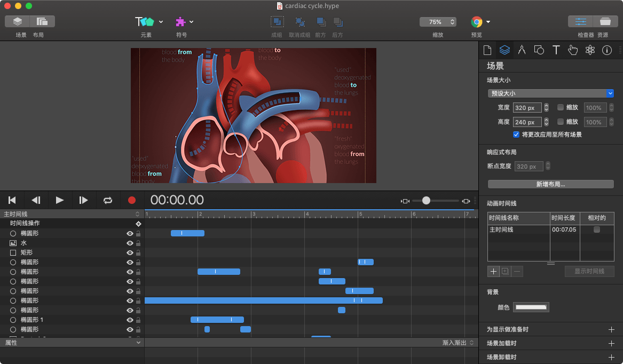Image resolution: width=623 pixels, height=364 pixels.
Task: Open the 预设大小 scene size dropdown
Action: (x=550, y=93)
